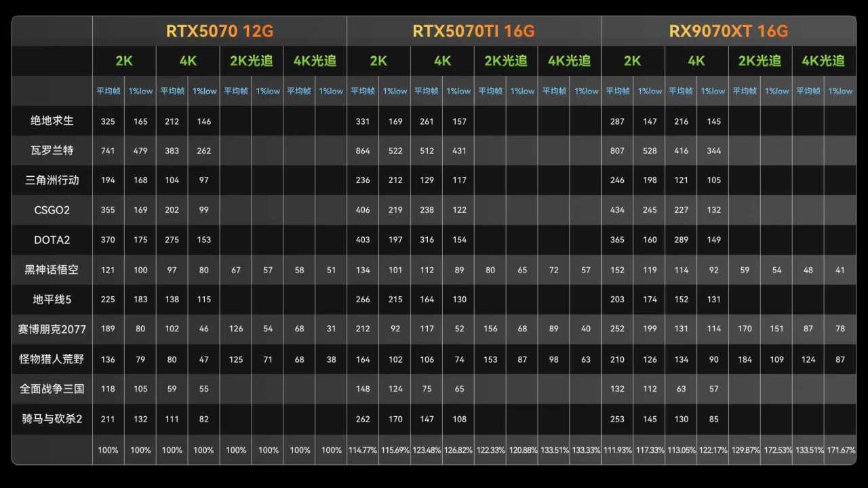This screenshot has width=868, height=488.
Task: Click the 123.48% summary percentage
Action: (x=427, y=450)
